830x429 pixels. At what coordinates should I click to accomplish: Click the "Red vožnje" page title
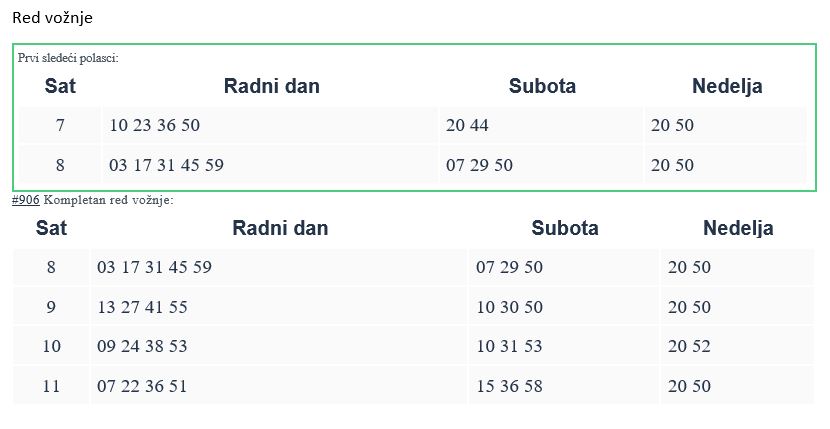click(x=55, y=18)
